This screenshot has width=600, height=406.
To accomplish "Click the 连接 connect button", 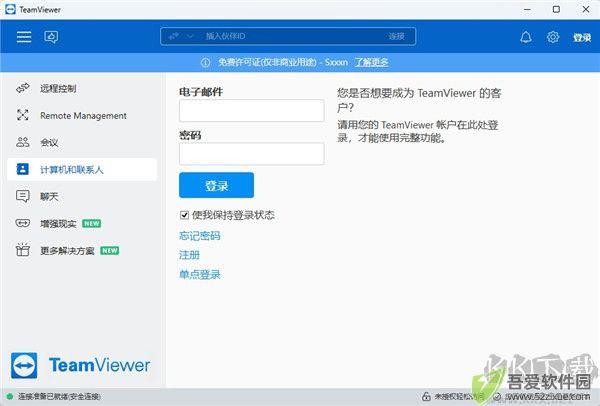I will 396,36.
